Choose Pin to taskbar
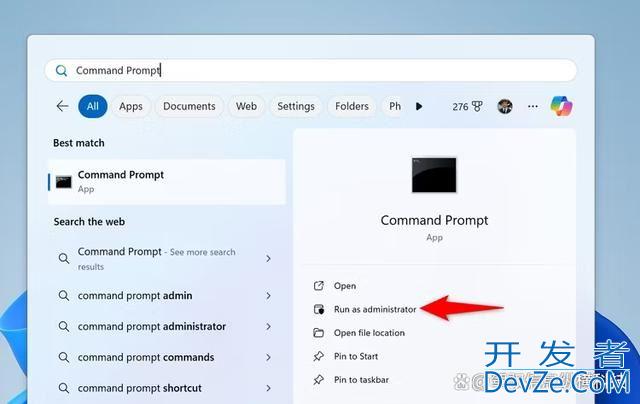Viewport: 640px width, 404px height. click(361, 380)
